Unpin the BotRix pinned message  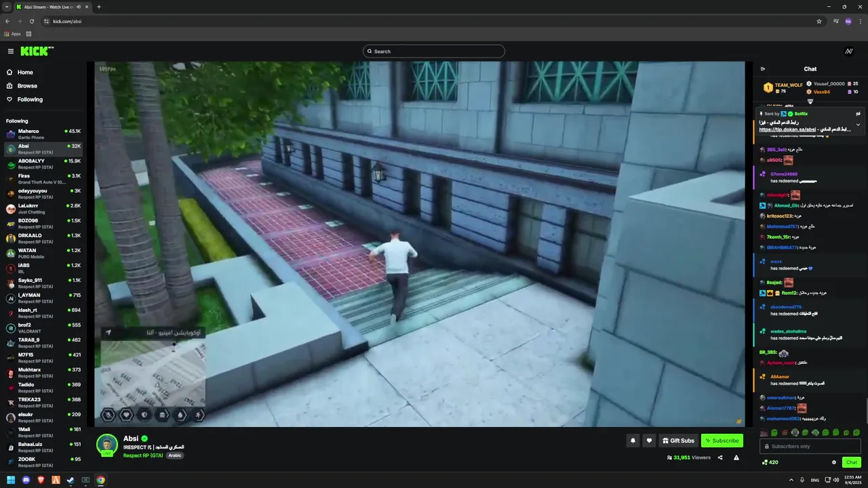coord(858,114)
